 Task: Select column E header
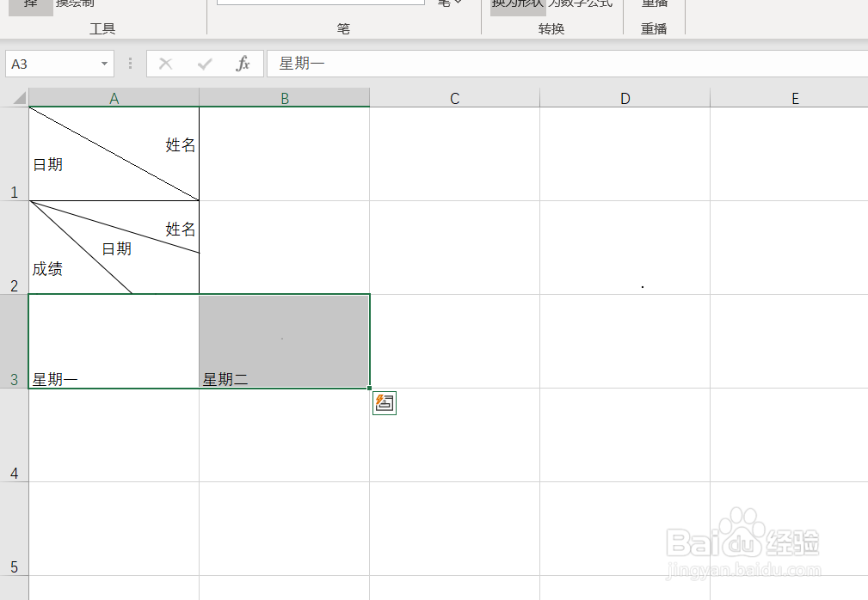pos(790,98)
